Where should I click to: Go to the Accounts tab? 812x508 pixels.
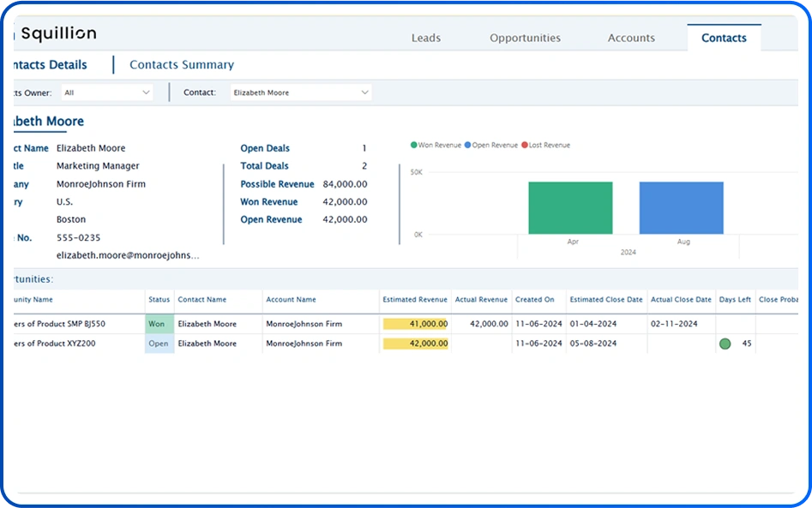point(631,38)
